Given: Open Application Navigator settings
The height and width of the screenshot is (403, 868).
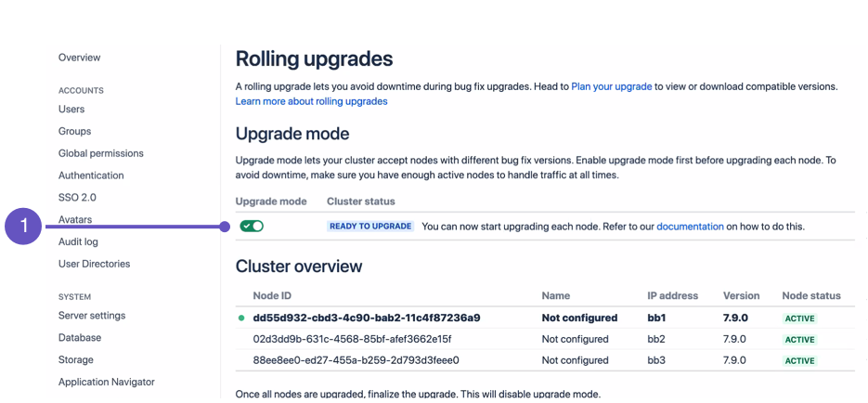Looking at the screenshot, I should pyautogui.click(x=107, y=383).
